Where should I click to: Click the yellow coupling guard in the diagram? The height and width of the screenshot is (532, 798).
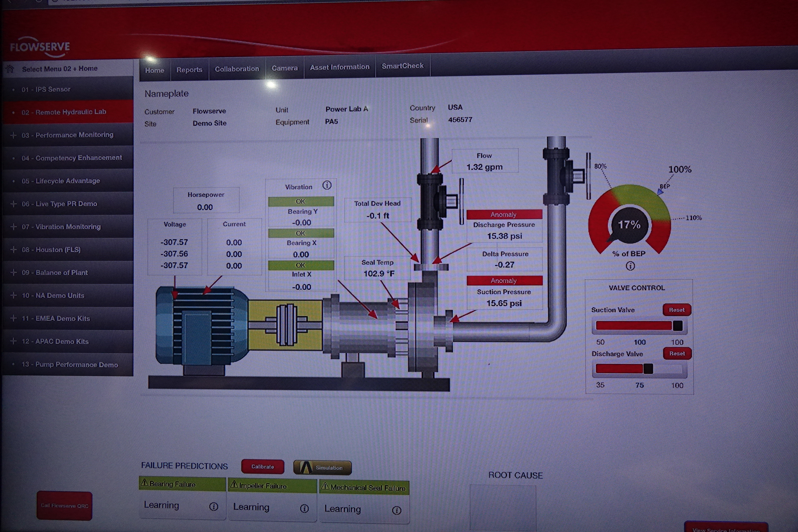(x=286, y=325)
